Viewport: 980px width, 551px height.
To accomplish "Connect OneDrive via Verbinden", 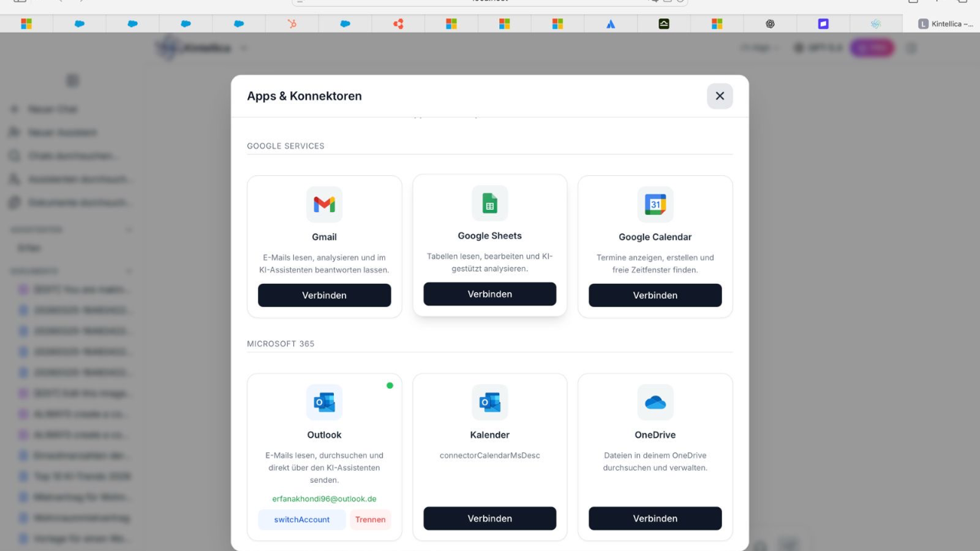I will click(x=655, y=518).
